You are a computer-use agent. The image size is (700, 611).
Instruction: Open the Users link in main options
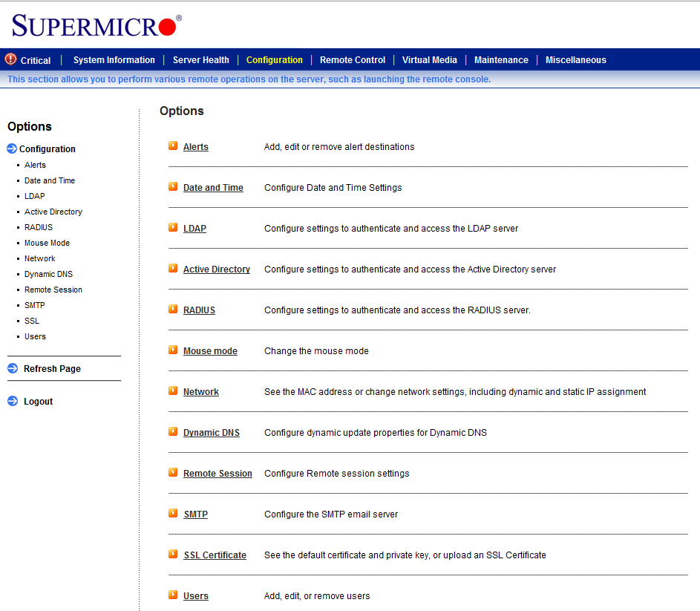tap(196, 596)
